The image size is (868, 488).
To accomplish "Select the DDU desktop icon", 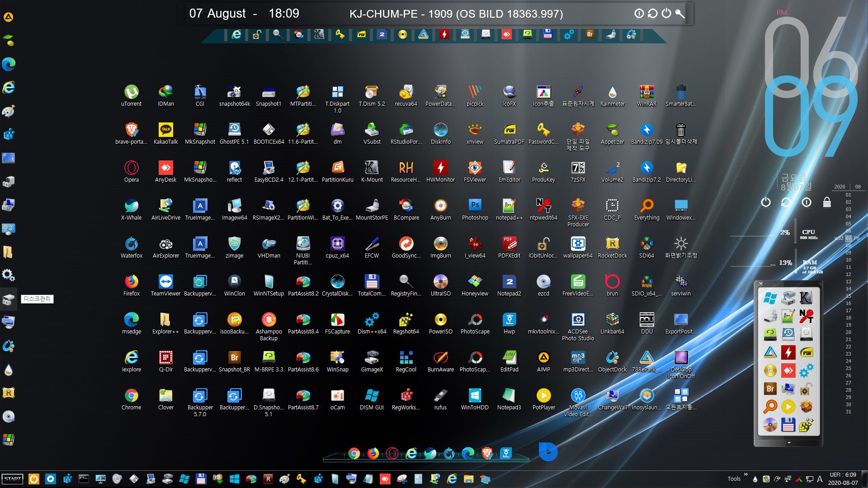I will [646, 323].
